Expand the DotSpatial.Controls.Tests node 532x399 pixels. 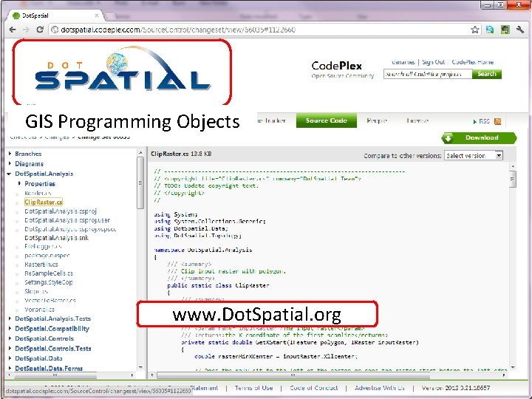pyautogui.click(x=10, y=349)
